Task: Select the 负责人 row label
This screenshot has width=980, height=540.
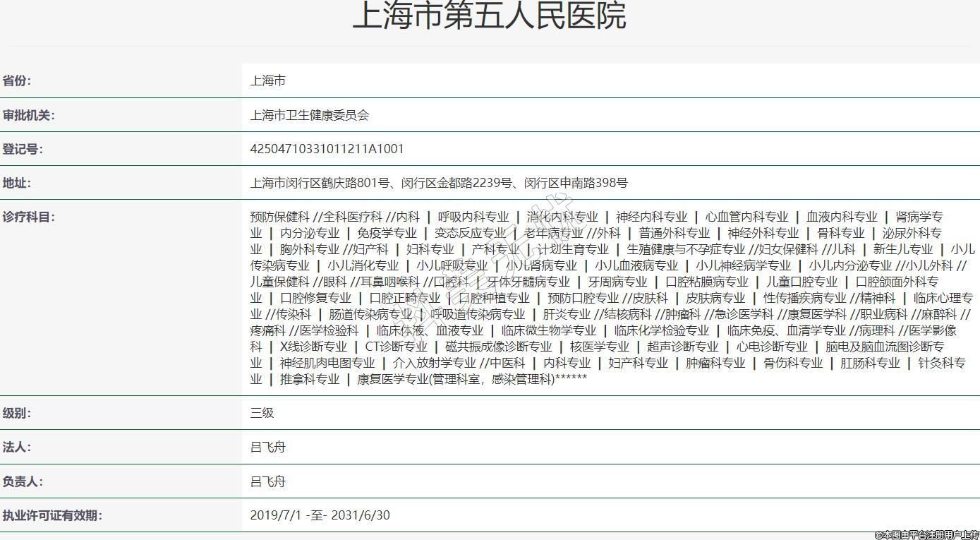Action: (23, 481)
